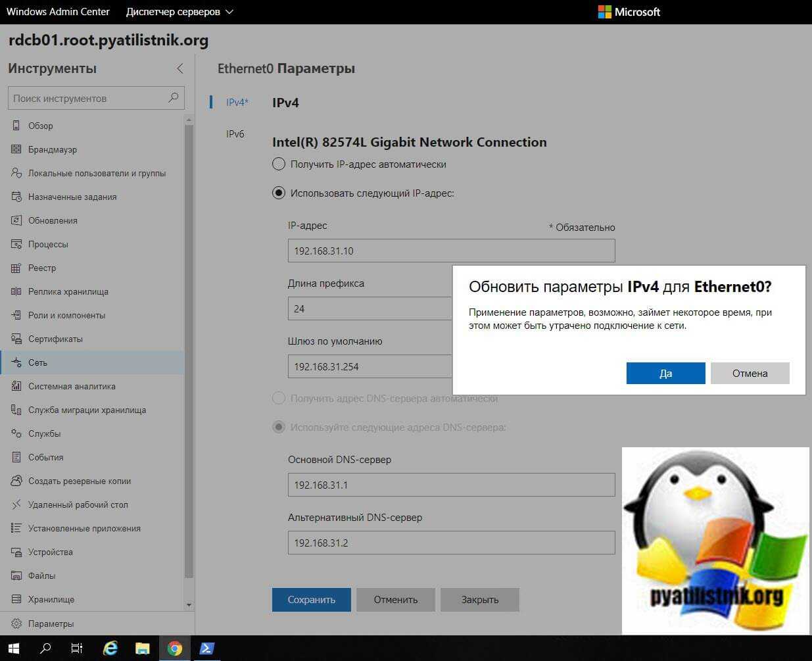Click the Remote Desktop (Удаленный рабочий стол) icon
This screenshot has width=812, height=661.
[16, 504]
